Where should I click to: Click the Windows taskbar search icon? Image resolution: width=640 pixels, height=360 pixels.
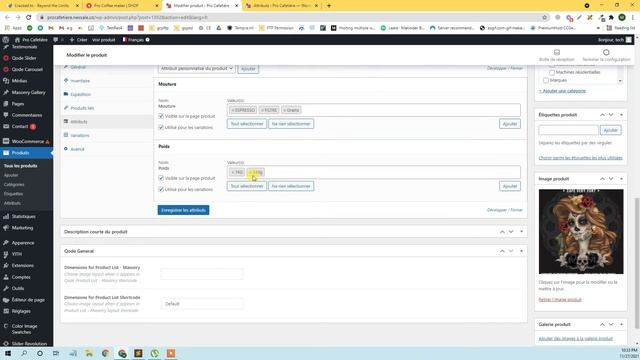click(x=24, y=353)
